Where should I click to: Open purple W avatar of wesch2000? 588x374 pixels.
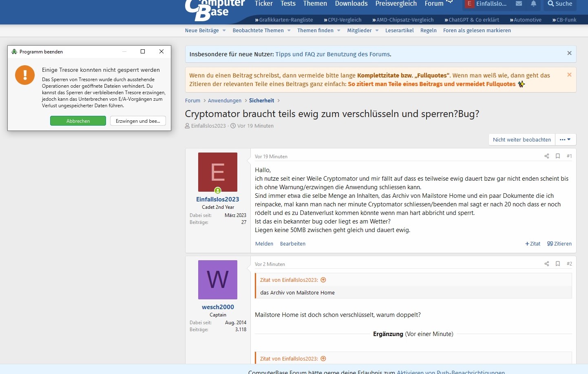click(x=218, y=280)
